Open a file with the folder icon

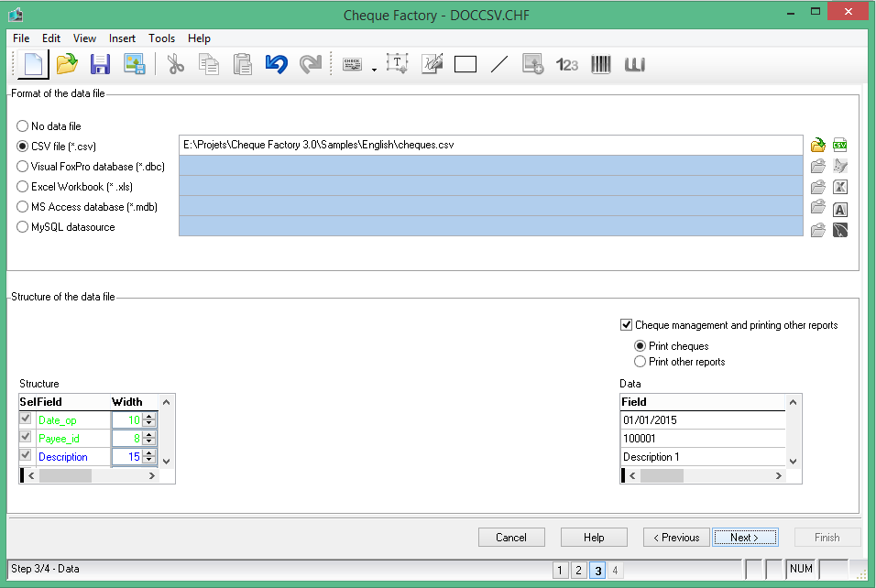(x=67, y=64)
